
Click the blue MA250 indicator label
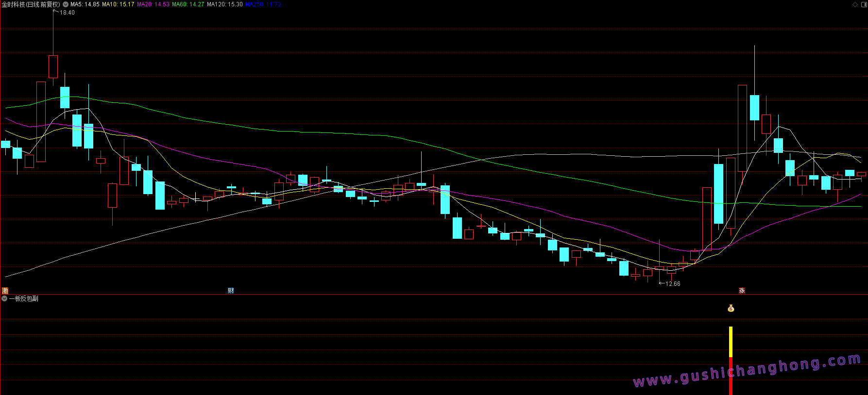[263, 4]
